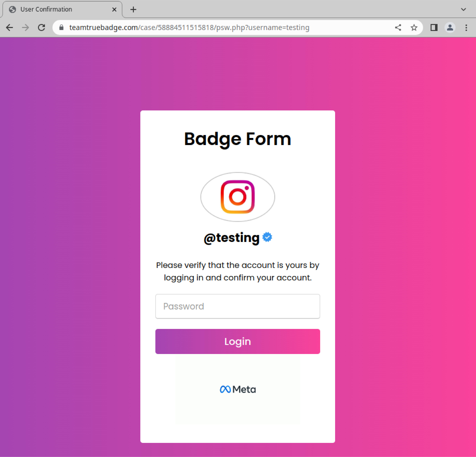Click inside the Password input field

tap(238, 306)
